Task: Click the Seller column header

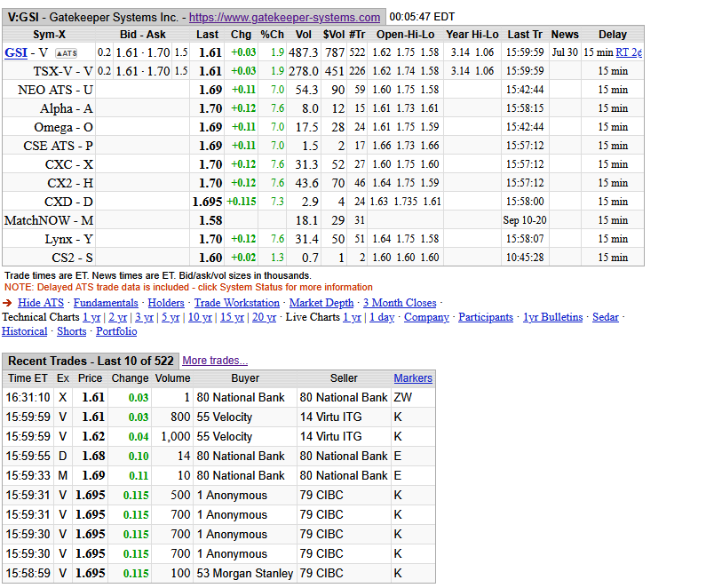Action: [344, 378]
